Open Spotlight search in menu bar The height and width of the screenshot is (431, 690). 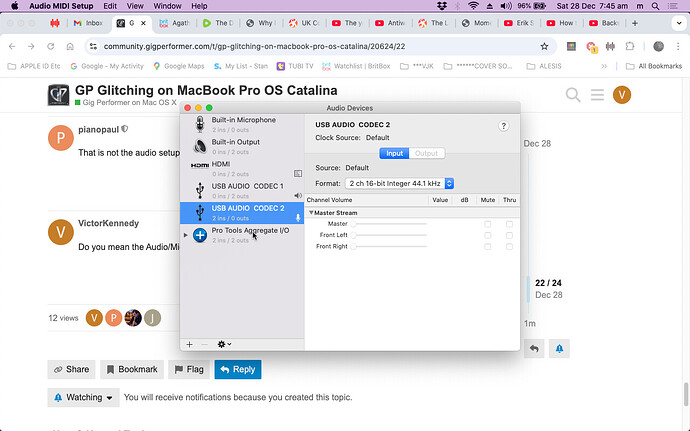(656, 6)
